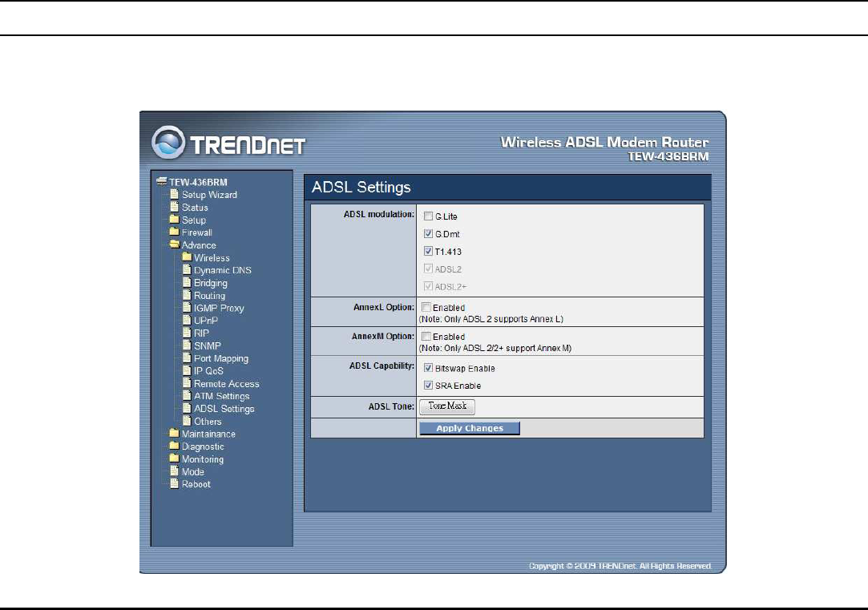The width and height of the screenshot is (868, 610).
Task: Toggle the ADSL2+ modulation checkbox
Action: point(428,286)
